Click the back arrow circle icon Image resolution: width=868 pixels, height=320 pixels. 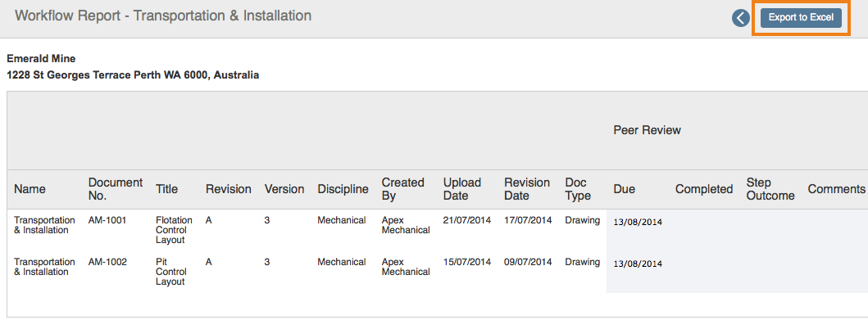(x=740, y=18)
